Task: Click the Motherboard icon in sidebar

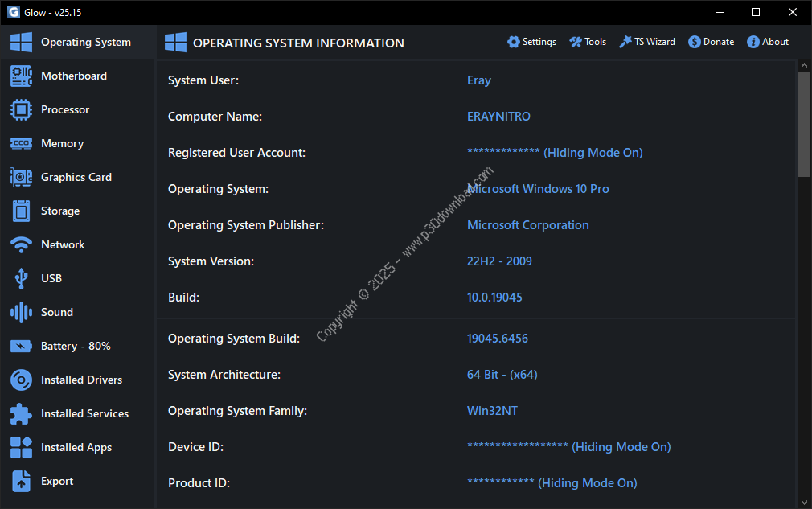Action: point(21,76)
